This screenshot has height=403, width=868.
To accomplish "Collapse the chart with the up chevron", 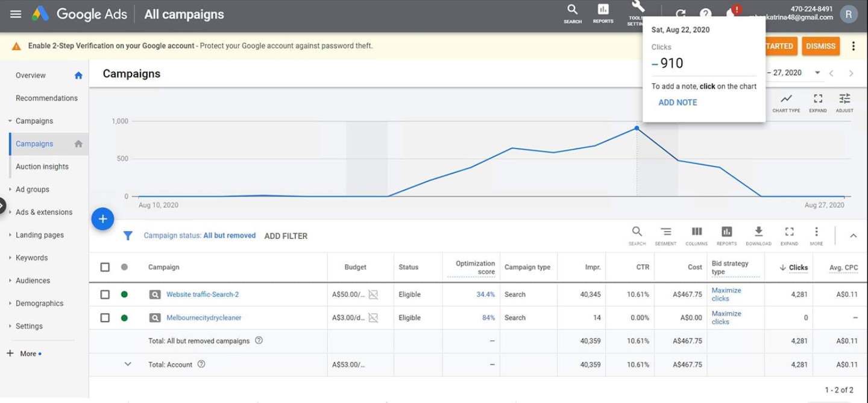I will click(853, 236).
